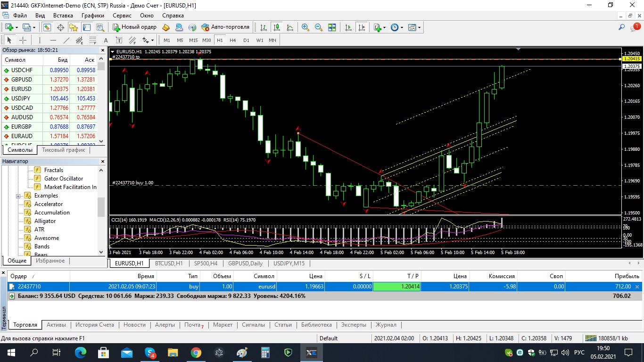
Task: Switch to the BTCUSD,H1 chart tab
Action: 169,263
